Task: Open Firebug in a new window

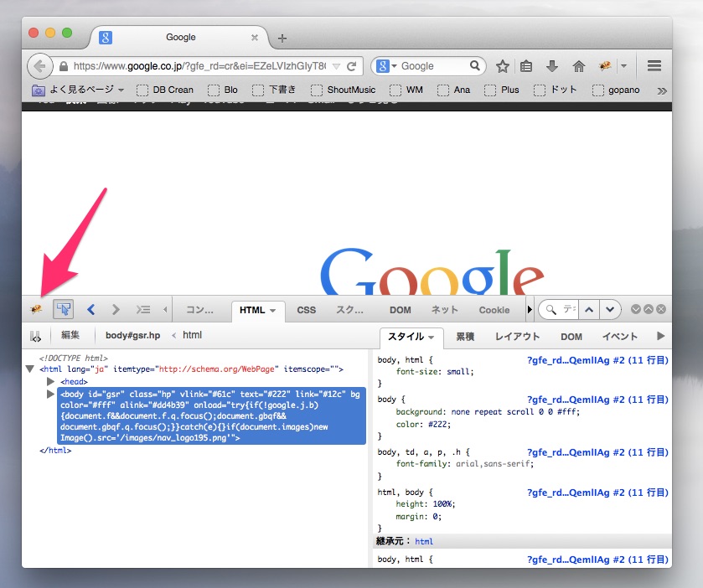Action: (x=649, y=309)
